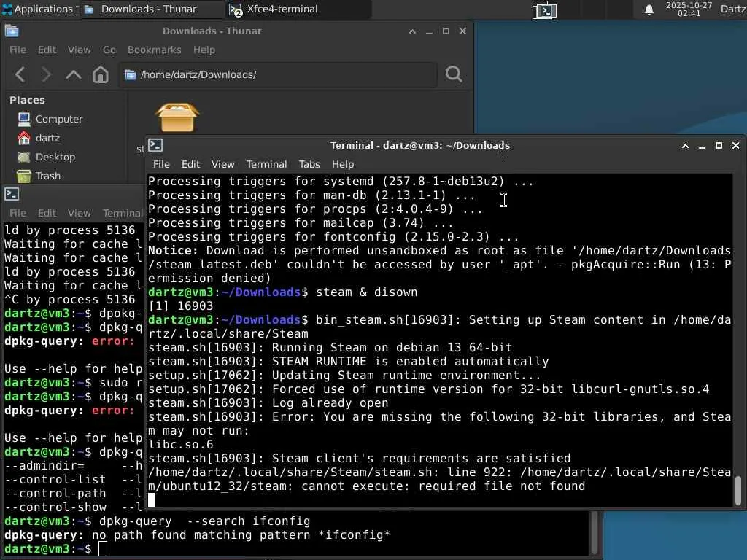The height and width of the screenshot is (560, 747).
Task: Open the Thunar search icon
Action: coord(454,74)
